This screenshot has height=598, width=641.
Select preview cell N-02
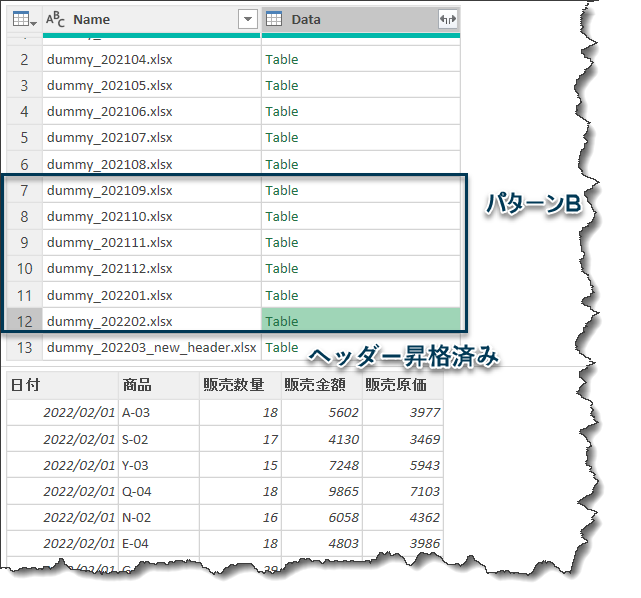(x=159, y=517)
